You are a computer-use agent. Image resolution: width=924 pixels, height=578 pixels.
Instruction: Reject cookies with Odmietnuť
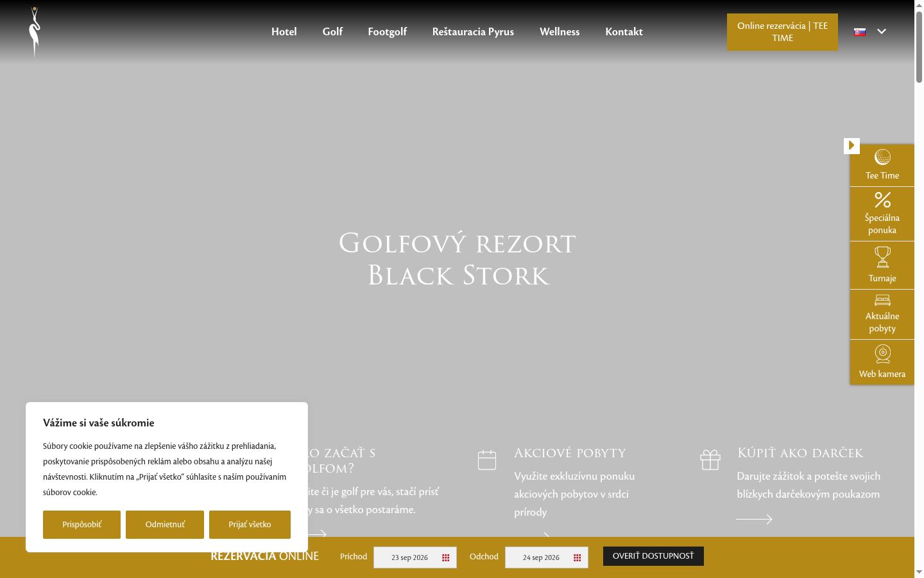pos(165,525)
